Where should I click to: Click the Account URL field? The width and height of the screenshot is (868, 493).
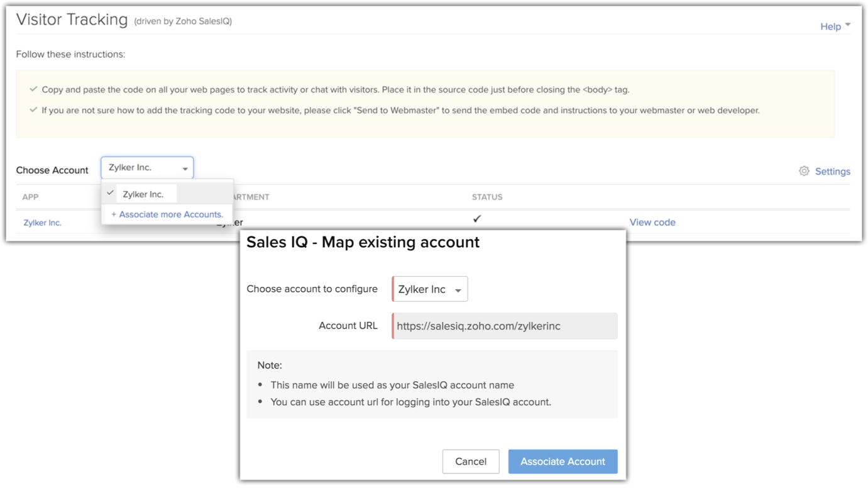505,326
